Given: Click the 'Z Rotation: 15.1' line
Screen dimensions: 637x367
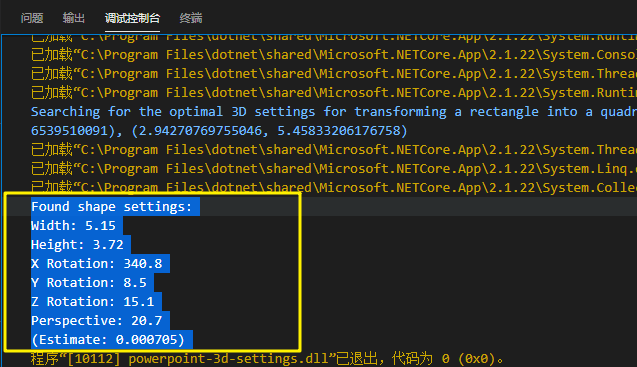Looking at the screenshot, I should pyautogui.click(x=93, y=302).
